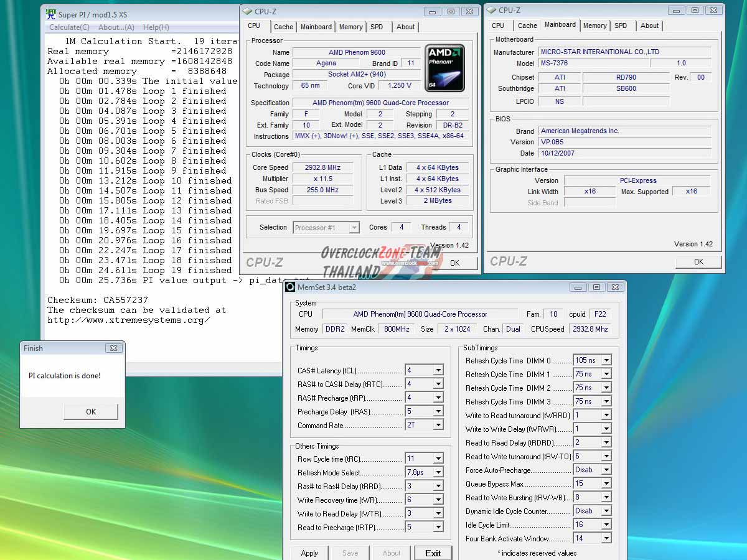
Task: Switch to Memory tab in left CPU-Z window
Action: (x=351, y=27)
